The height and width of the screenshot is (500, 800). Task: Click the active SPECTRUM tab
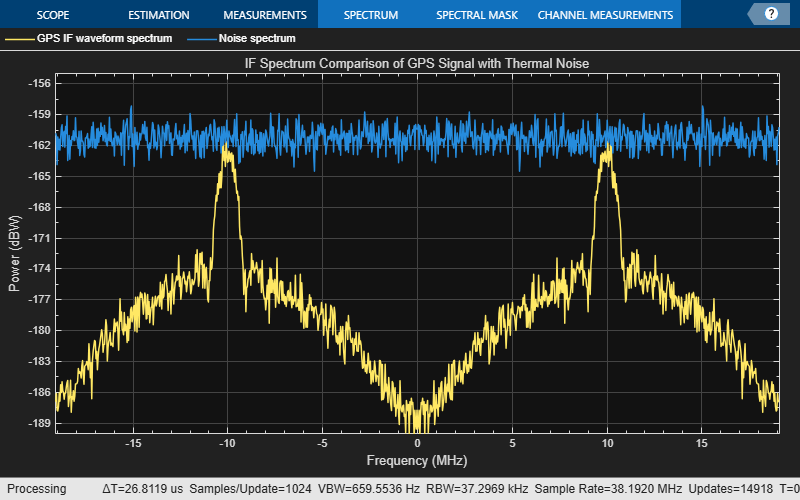tap(371, 15)
